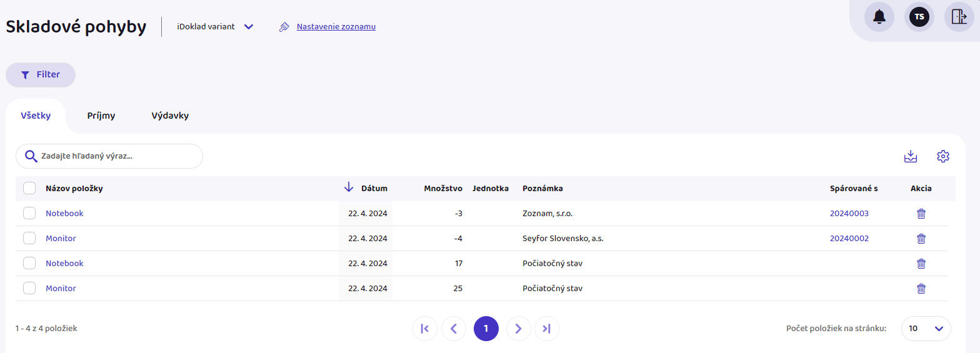Select checkbox for Notebook with quantity 17
980x353 pixels.
click(29, 264)
